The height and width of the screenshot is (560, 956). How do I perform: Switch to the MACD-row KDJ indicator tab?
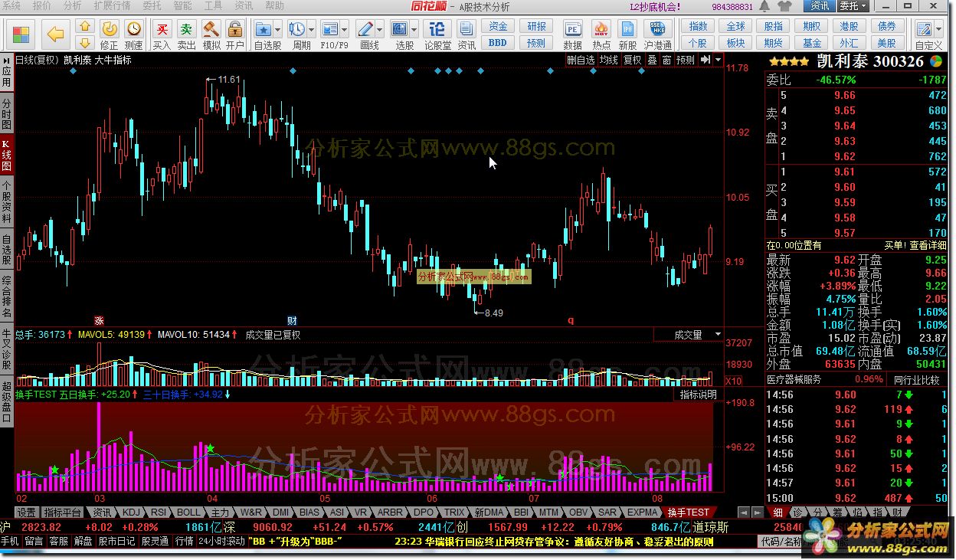click(x=132, y=512)
